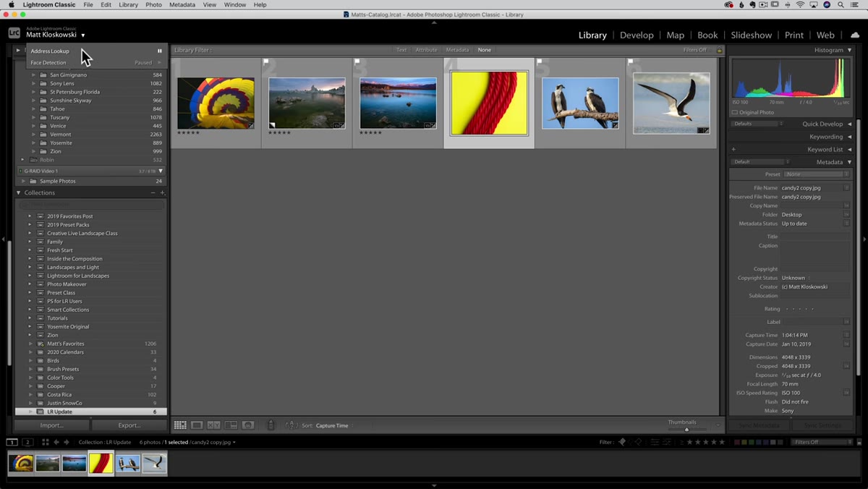Open the Photo menu in the menu bar
This screenshot has width=868, height=489.
153,4
